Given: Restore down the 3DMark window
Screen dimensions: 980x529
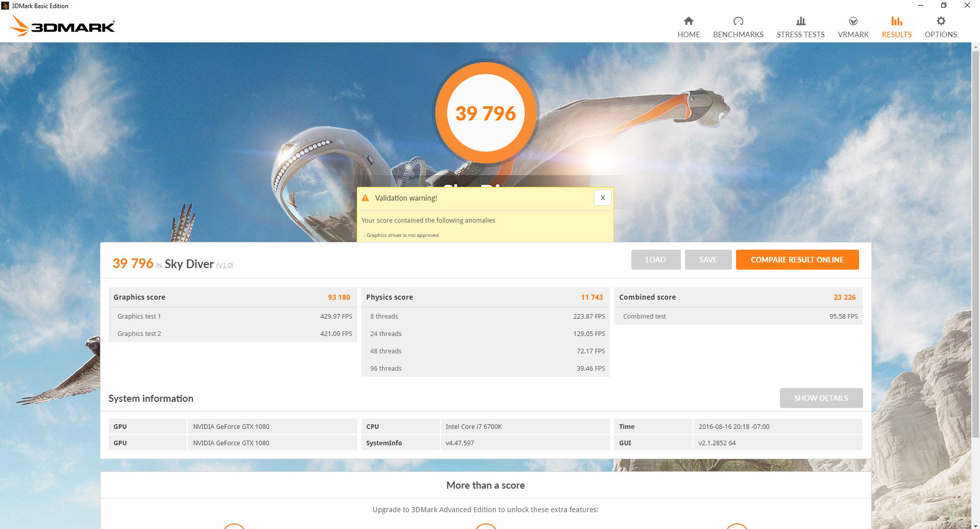Looking at the screenshot, I should click(944, 6).
